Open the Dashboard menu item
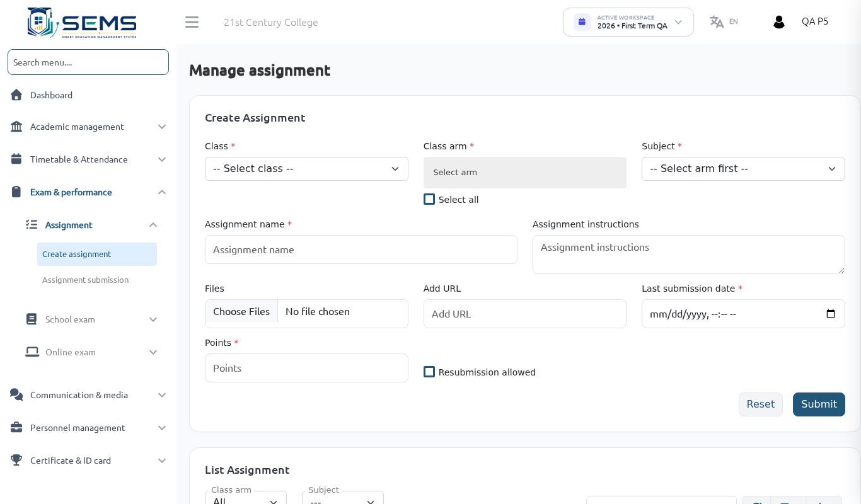This screenshot has width=861, height=504. click(x=88, y=94)
